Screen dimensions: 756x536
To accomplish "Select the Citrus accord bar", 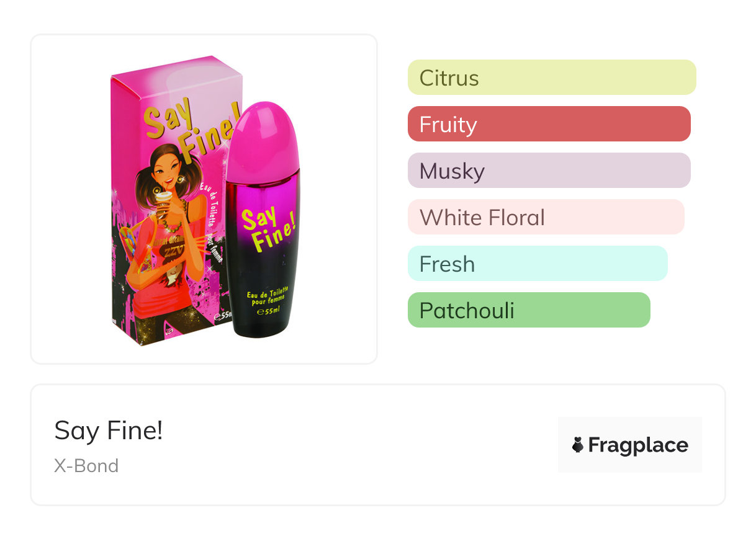I will point(551,78).
